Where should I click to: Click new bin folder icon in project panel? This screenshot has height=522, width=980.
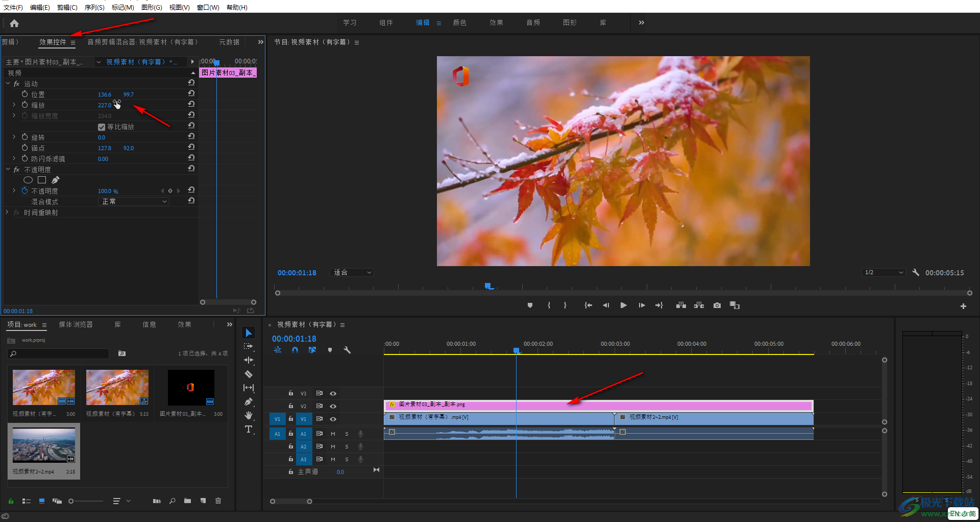(187, 501)
